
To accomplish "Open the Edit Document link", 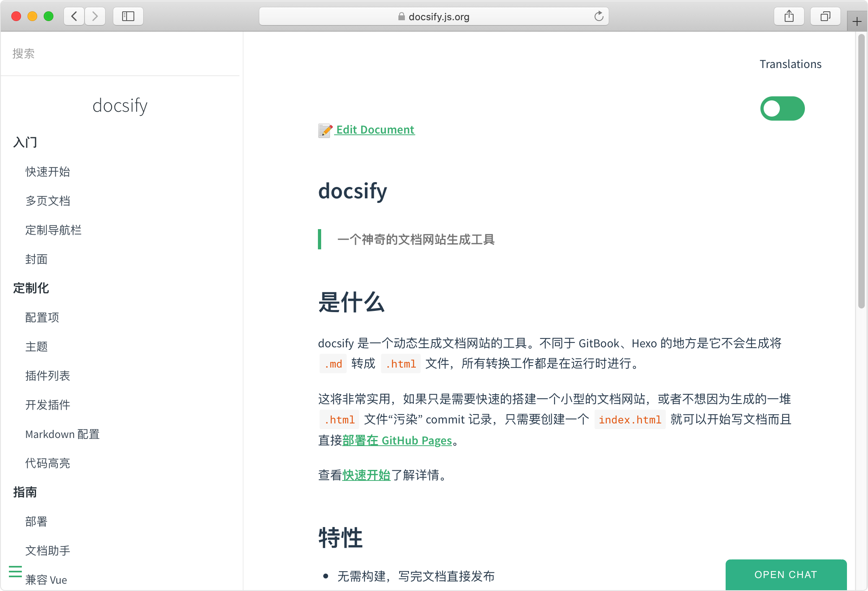I will [x=375, y=130].
